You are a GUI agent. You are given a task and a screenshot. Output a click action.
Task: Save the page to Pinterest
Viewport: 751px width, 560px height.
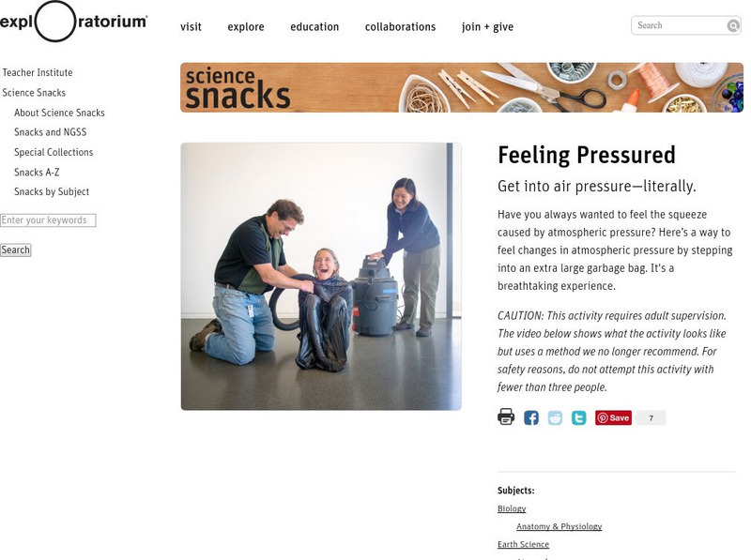pos(614,418)
